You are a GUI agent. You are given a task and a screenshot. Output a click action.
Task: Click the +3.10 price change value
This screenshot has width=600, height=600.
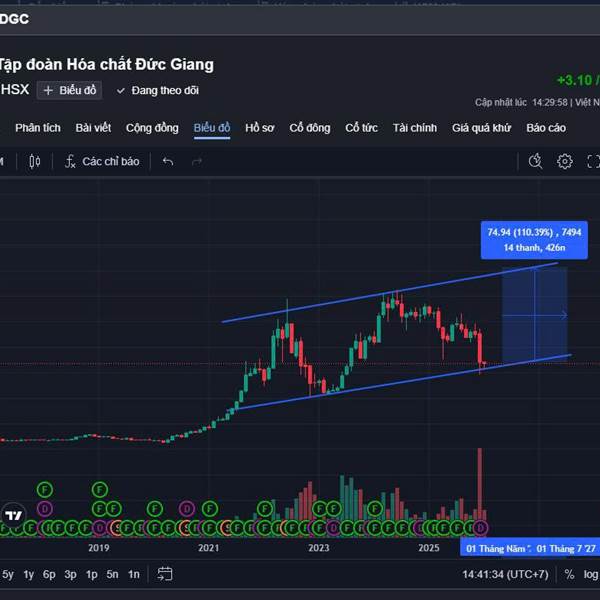574,80
